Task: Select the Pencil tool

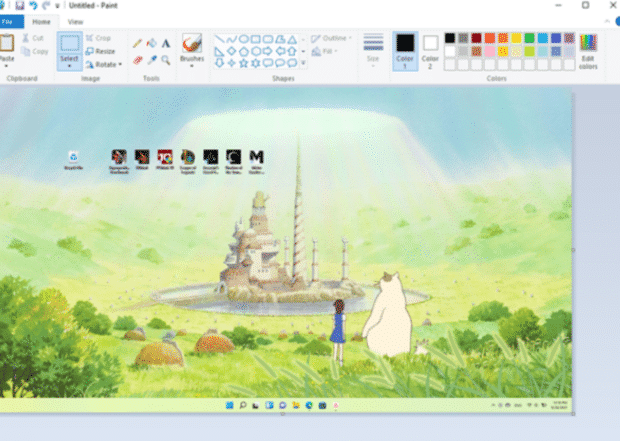Action: 137,43
